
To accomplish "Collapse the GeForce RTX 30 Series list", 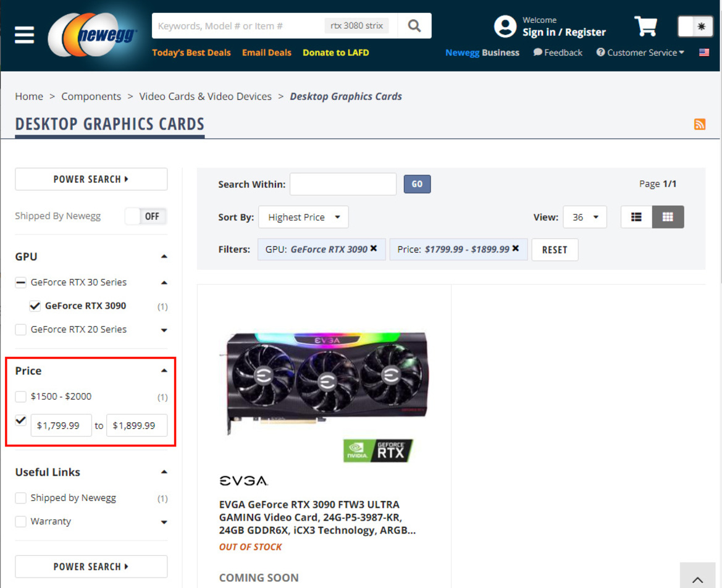I will point(164,283).
